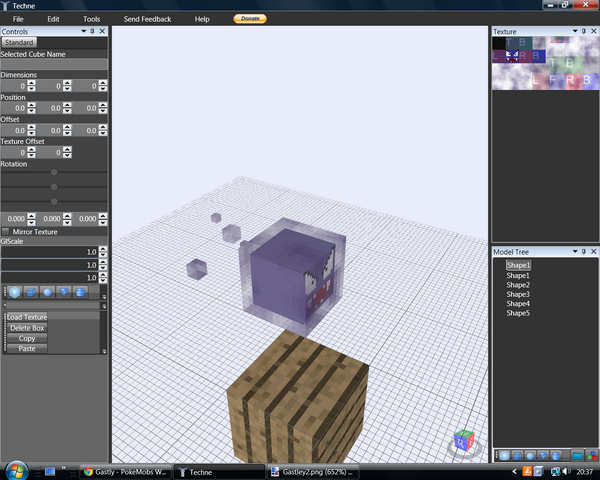The image size is (600, 480).
Task: Click the first Rotation slider handle
Action: click(x=54, y=172)
